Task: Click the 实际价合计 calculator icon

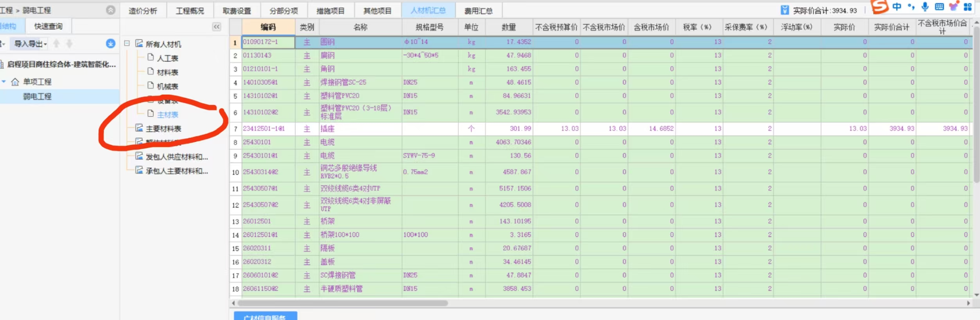Action: pyautogui.click(x=784, y=10)
